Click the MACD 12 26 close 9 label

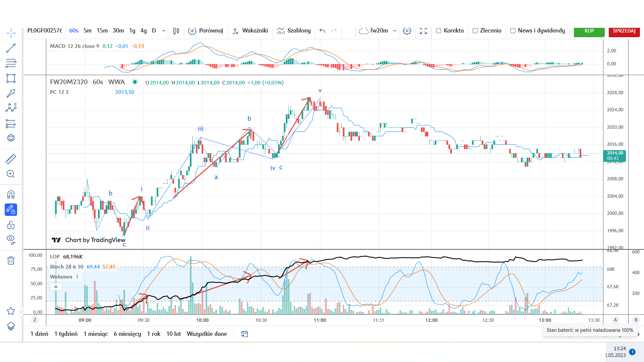(74, 46)
